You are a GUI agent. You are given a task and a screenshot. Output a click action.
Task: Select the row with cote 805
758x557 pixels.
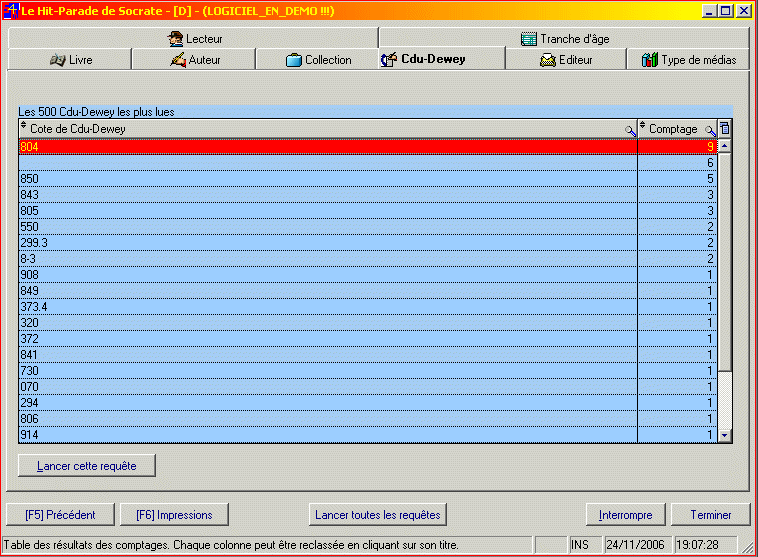[367, 211]
